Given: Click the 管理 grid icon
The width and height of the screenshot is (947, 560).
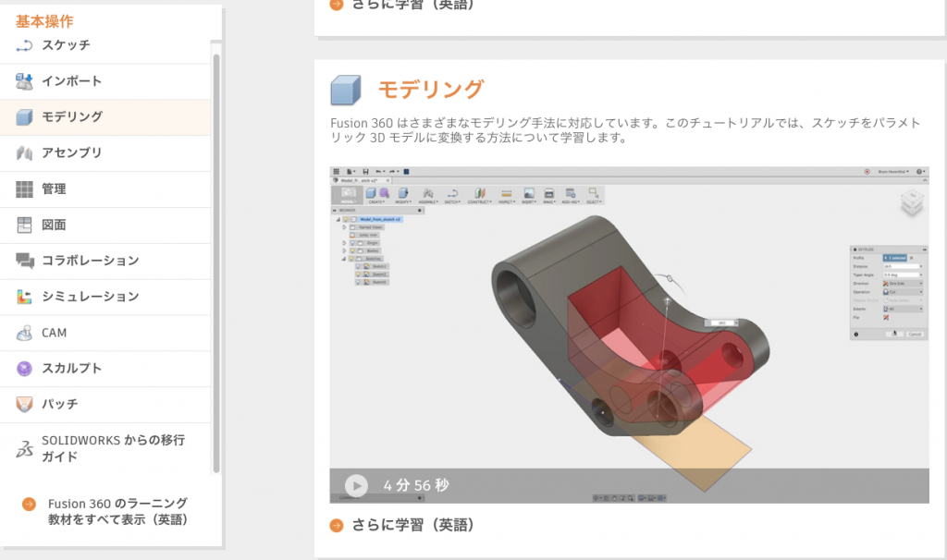Looking at the screenshot, I should tap(24, 189).
